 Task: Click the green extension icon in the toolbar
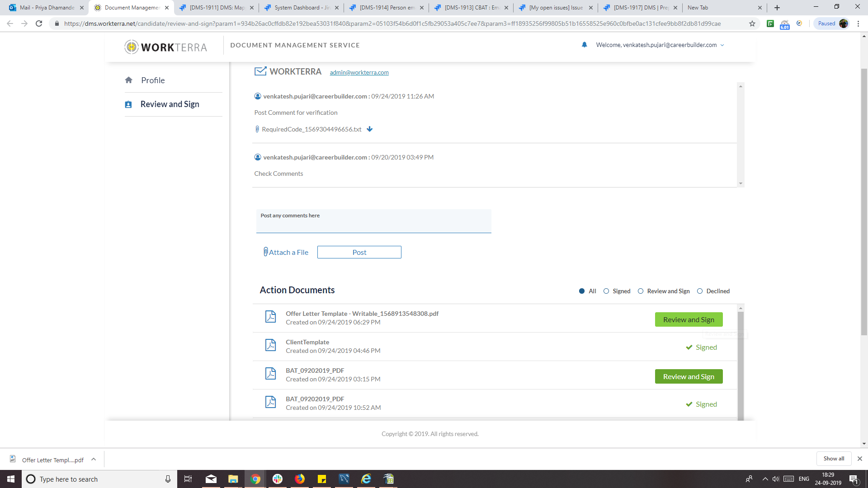[x=770, y=23]
